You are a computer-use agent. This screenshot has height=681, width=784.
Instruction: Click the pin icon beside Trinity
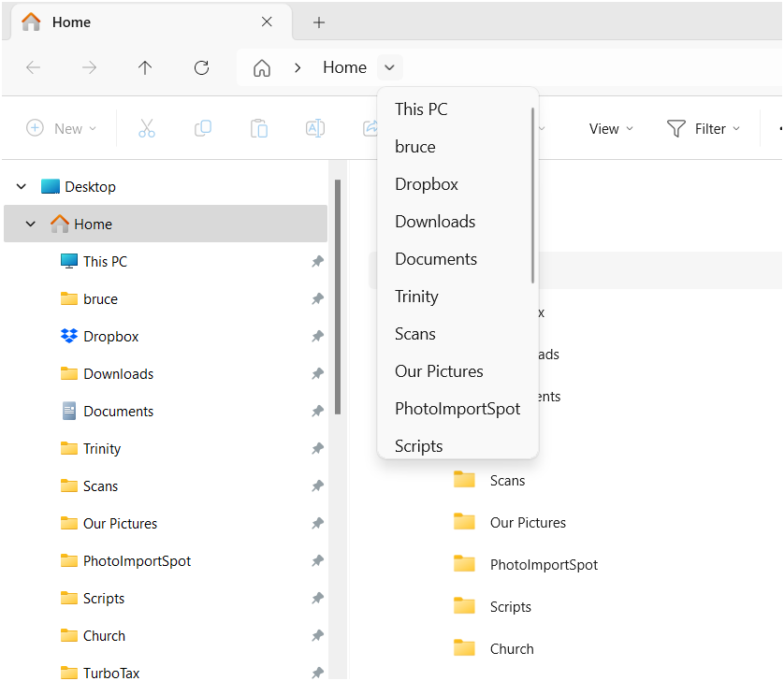click(317, 448)
